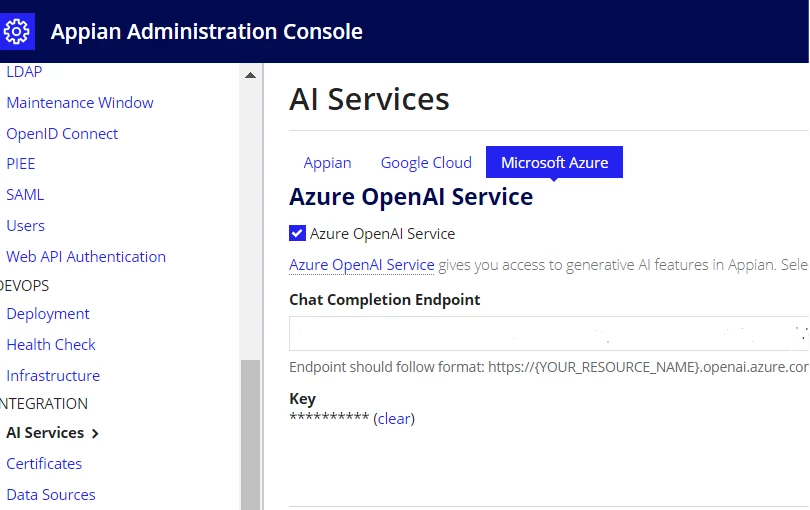810x510 pixels.
Task: Open Web API Authentication
Action: [x=86, y=257]
